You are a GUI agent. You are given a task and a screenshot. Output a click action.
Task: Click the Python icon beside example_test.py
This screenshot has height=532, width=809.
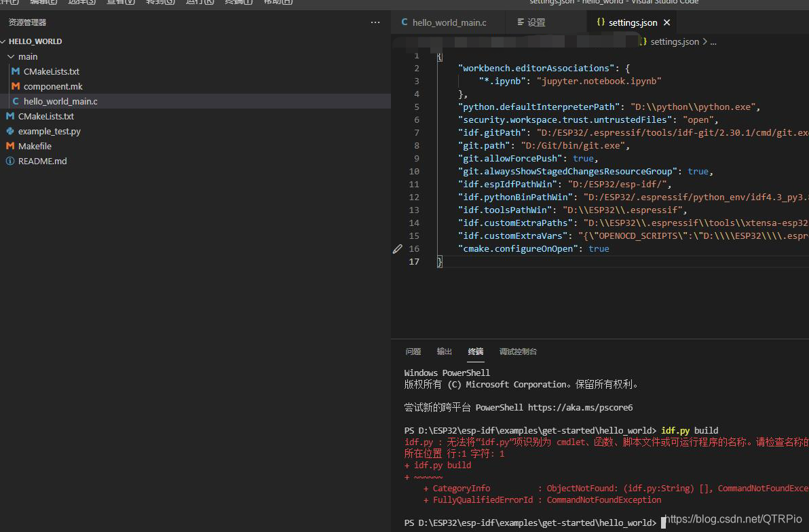coord(10,131)
